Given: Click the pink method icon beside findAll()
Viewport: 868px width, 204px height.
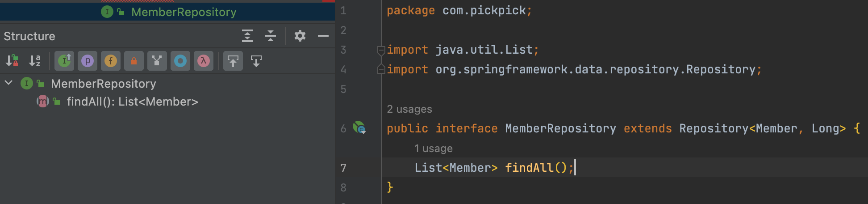Looking at the screenshot, I should (x=42, y=102).
